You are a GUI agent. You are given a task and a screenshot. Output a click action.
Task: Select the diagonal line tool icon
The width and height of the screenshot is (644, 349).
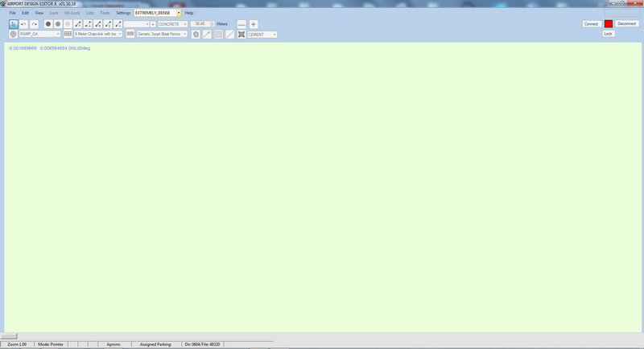[x=230, y=35]
